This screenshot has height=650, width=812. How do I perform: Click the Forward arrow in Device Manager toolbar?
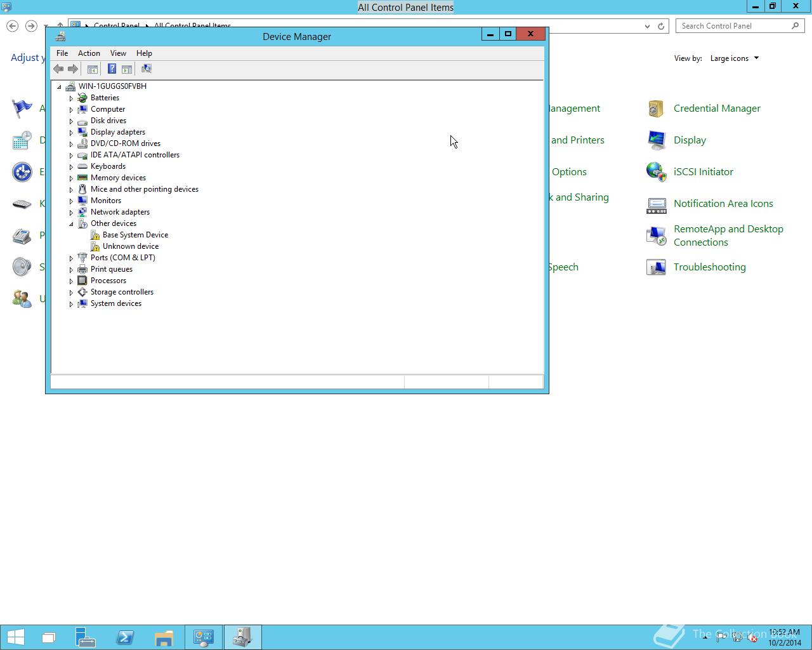(73, 69)
